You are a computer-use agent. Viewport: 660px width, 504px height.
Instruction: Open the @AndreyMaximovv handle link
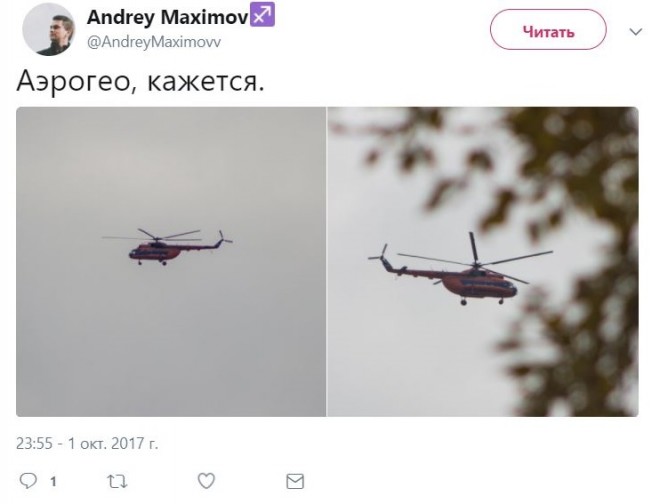pos(154,42)
